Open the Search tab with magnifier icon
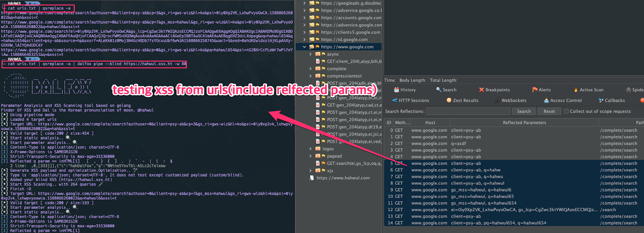The image size is (644, 233). coord(446,90)
